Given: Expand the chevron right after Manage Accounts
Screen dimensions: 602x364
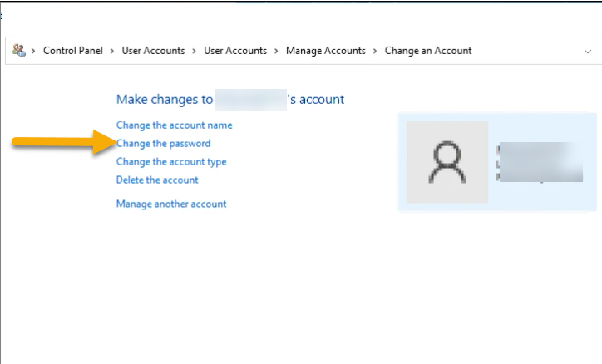Looking at the screenshot, I should [375, 51].
